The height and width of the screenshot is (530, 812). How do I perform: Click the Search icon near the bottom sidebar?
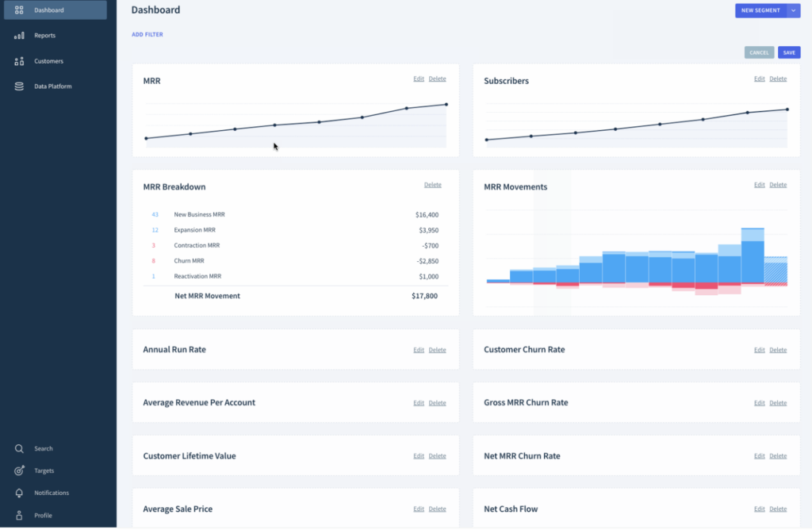18,448
